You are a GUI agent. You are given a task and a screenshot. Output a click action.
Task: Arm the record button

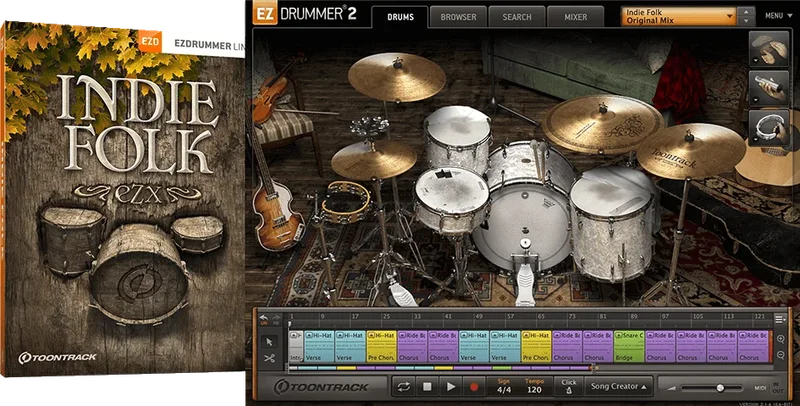point(474,387)
